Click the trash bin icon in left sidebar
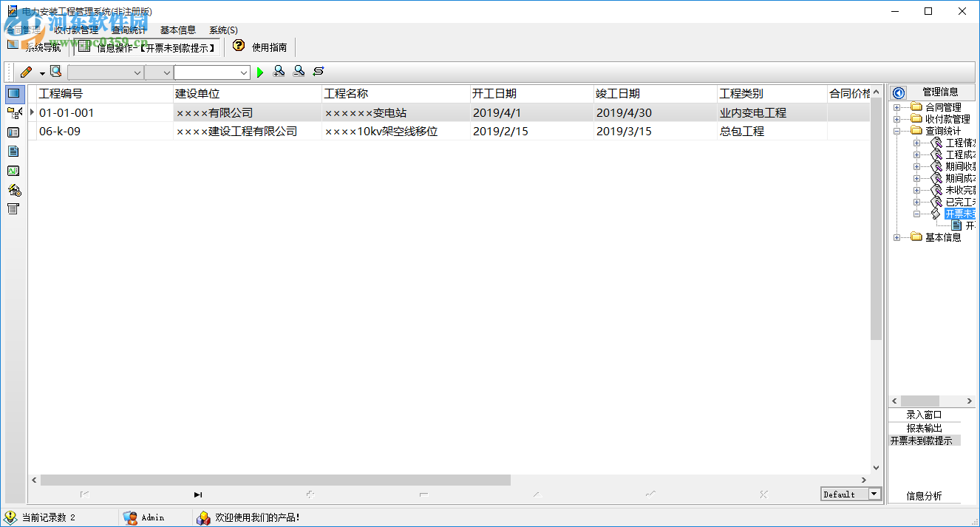The image size is (980, 527). [x=13, y=209]
